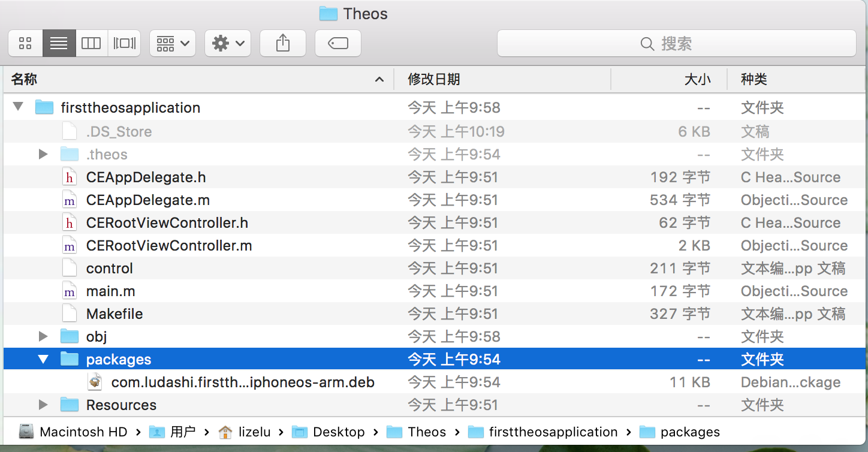
Task: Switch to list view mode
Action: (59, 43)
